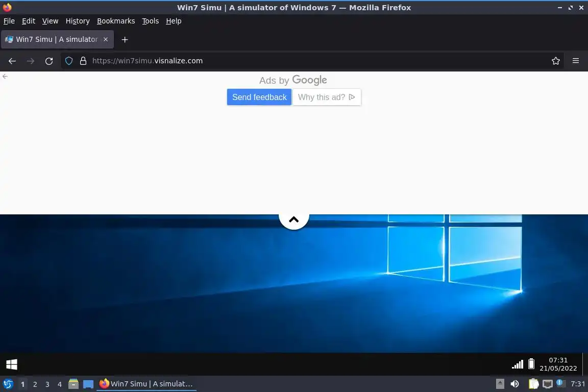Click the Firefox logo in title bar
The width and height of the screenshot is (588, 392).
click(x=7, y=7)
